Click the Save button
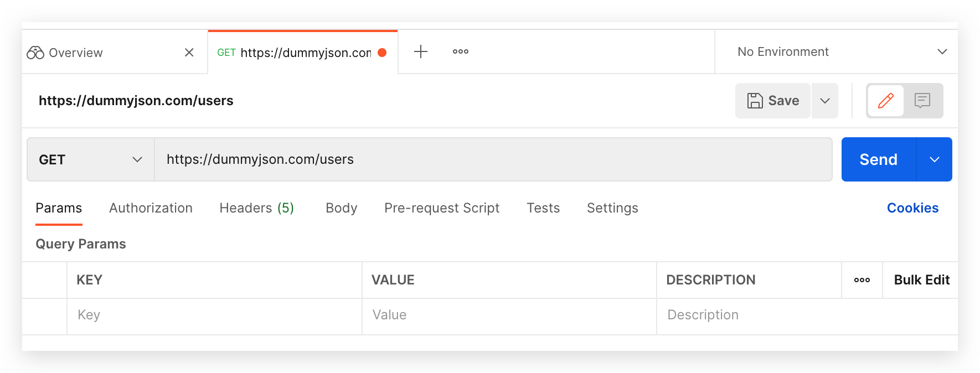980x373 pixels. [x=773, y=101]
